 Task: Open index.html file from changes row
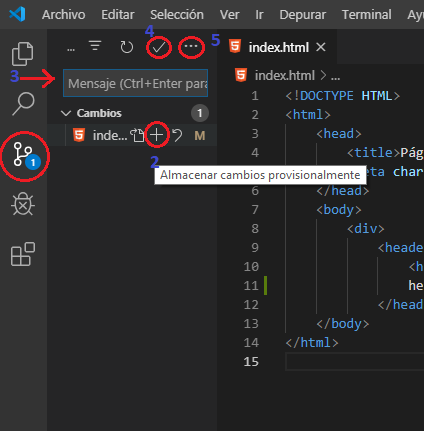[137, 135]
